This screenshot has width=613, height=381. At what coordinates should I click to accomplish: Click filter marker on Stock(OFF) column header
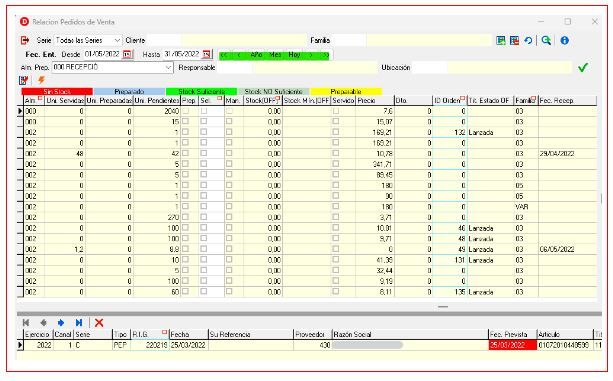pyautogui.click(x=278, y=98)
